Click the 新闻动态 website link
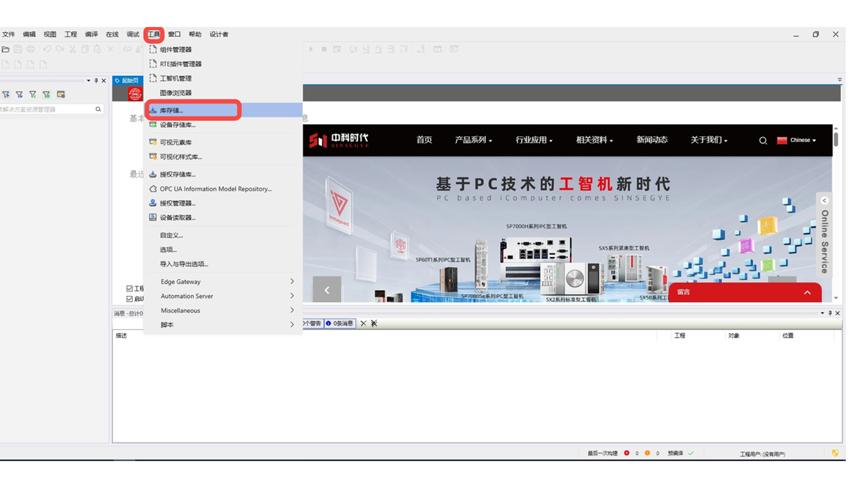Image resolution: width=868 pixels, height=488 pixels. pyautogui.click(x=651, y=140)
